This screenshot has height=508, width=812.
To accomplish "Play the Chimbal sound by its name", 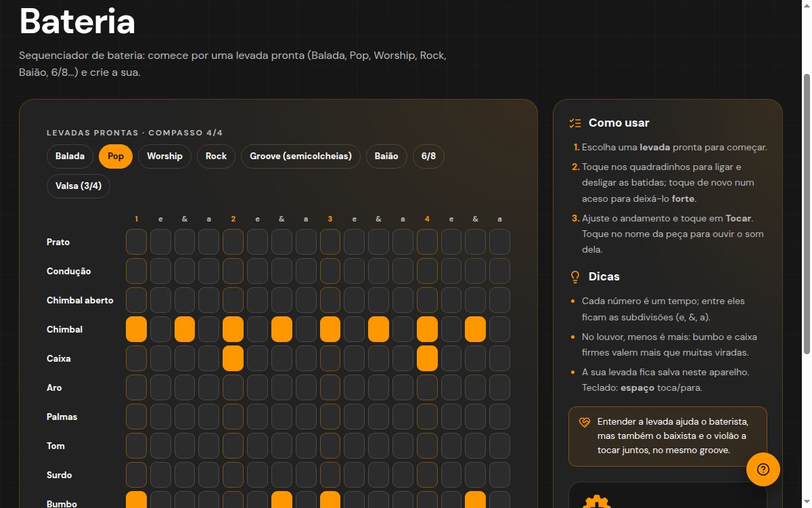I will click(64, 330).
